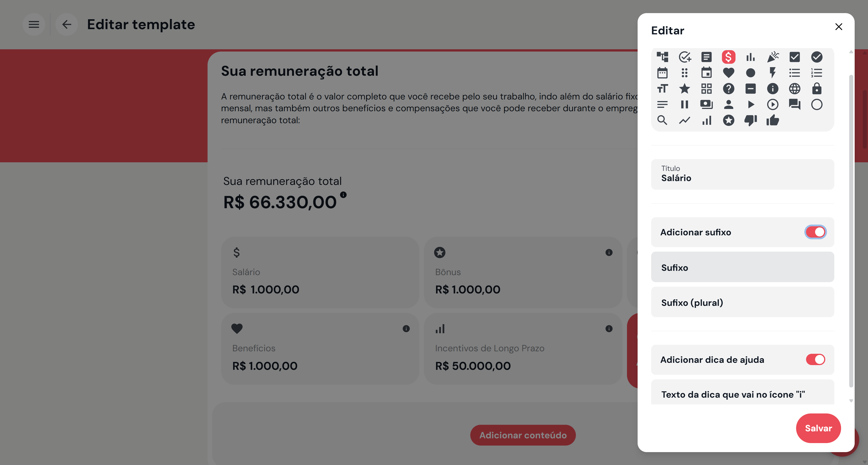
Task: Focus the Sufixo input field
Action: point(742,267)
